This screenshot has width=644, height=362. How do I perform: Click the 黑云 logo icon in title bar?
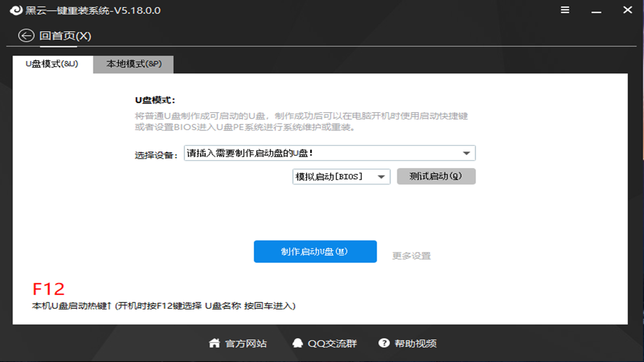pyautogui.click(x=15, y=10)
